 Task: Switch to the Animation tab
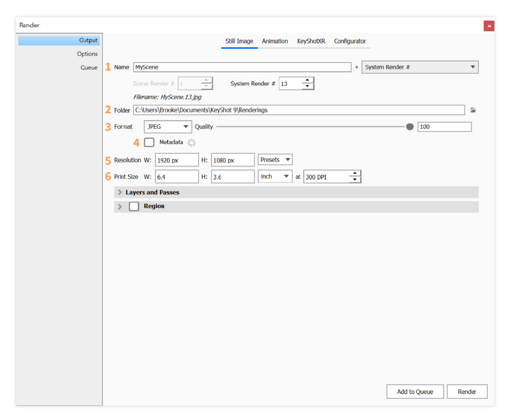click(275, 41)
